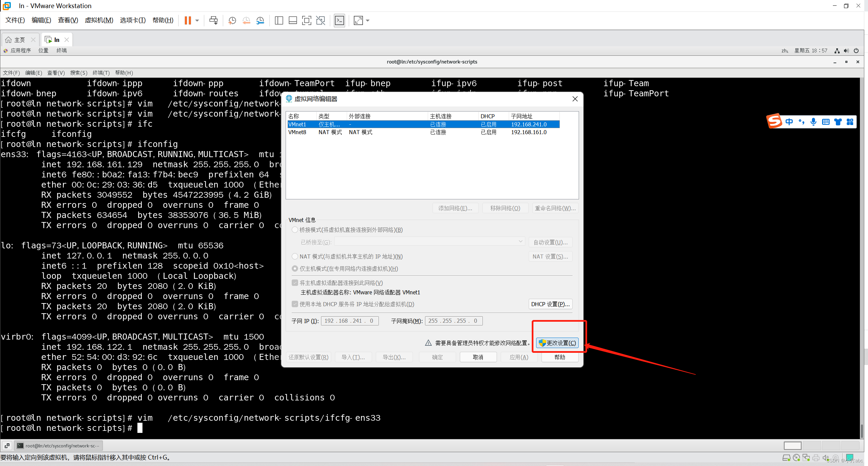Toggle use local DHCP service checkbox
This screenshot has width=868, height=466.
[295, 304]
